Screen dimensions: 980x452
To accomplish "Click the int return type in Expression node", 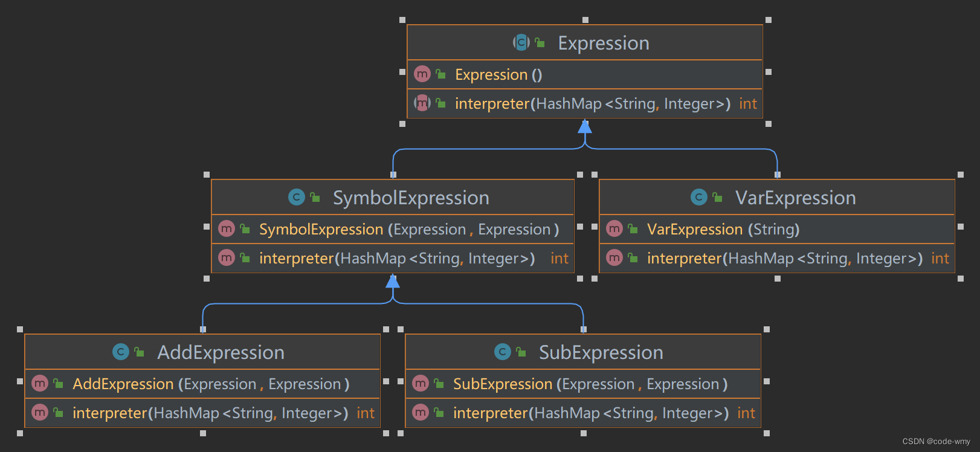I will point(748,104).
